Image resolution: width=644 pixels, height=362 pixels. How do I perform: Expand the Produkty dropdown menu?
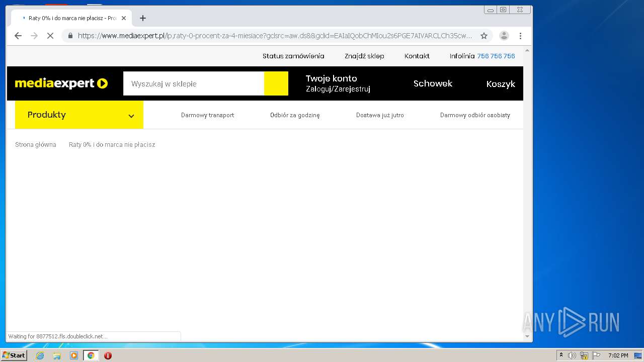[79, 115]
